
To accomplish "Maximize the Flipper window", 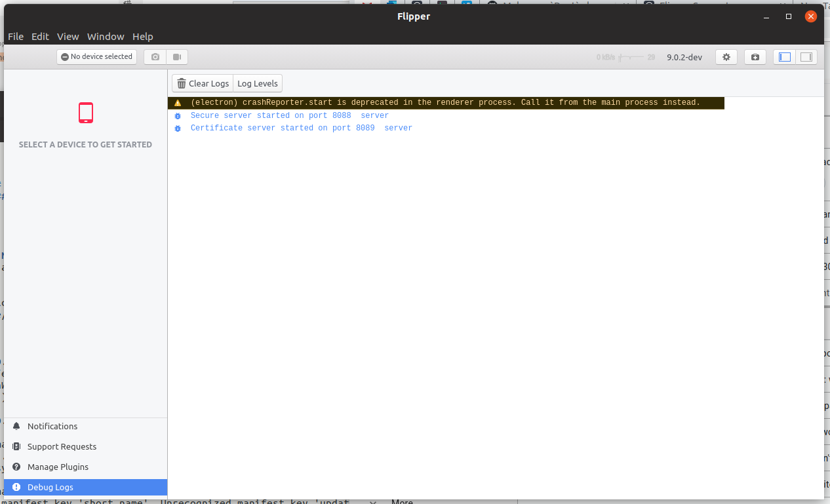I will [789, 16].
